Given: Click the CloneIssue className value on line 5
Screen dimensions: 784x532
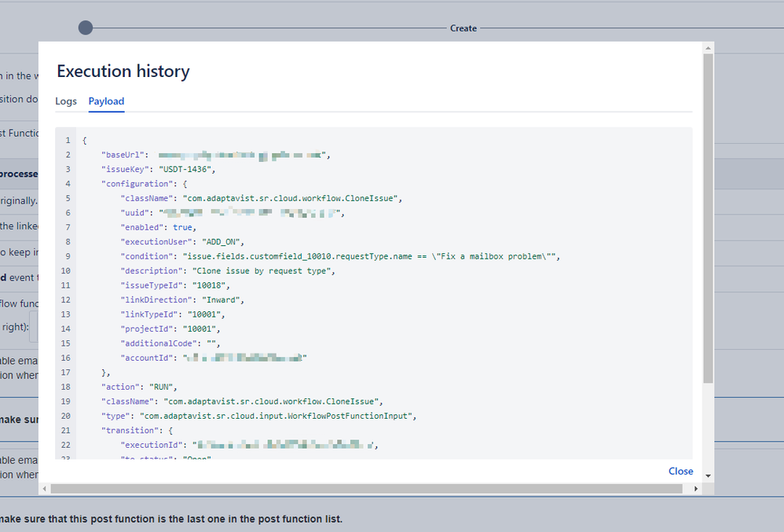Looking at the screenshot, I should coord(290,199).
